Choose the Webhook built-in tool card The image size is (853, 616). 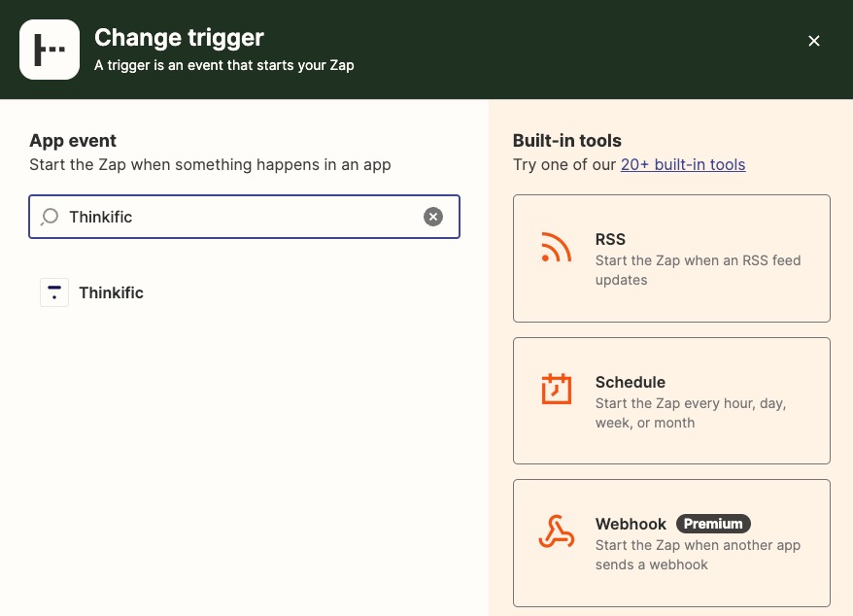671,543
